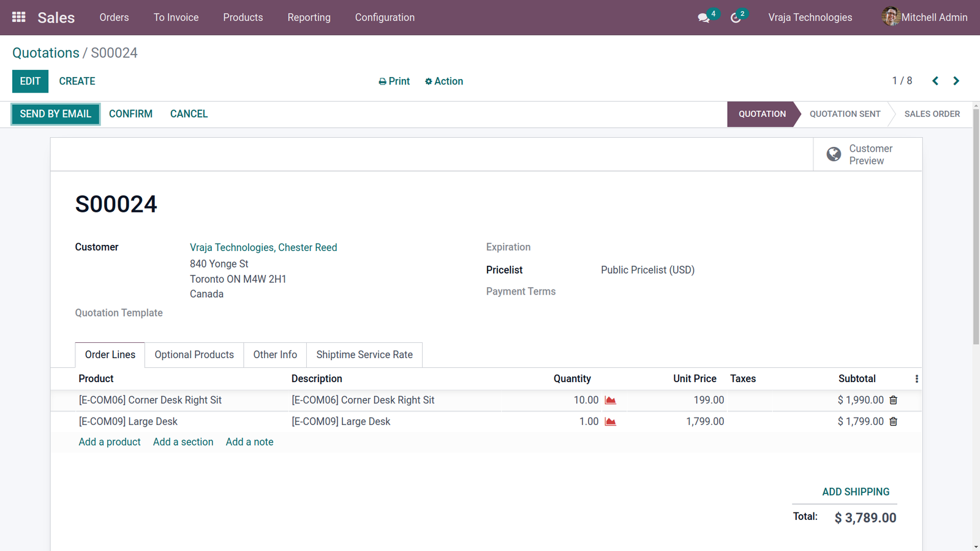Delete the Large Desk order line
This screenshot has width=980, height=551.
pos(893,421)
